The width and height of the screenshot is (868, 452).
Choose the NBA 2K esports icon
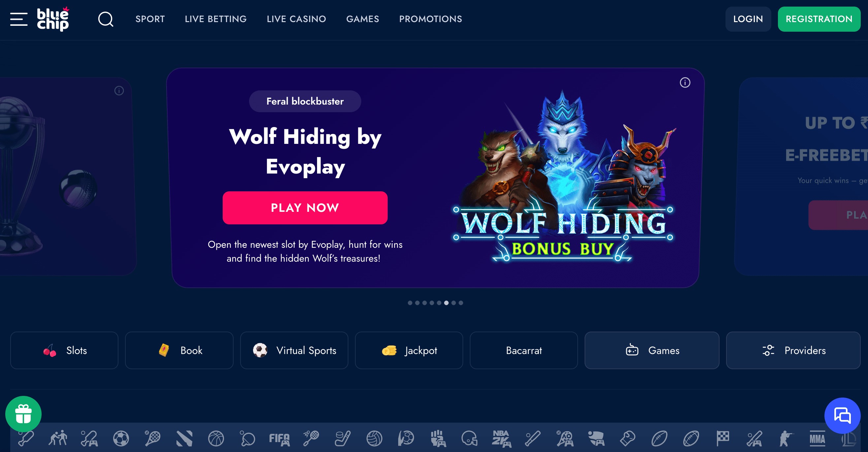(501, 438)
